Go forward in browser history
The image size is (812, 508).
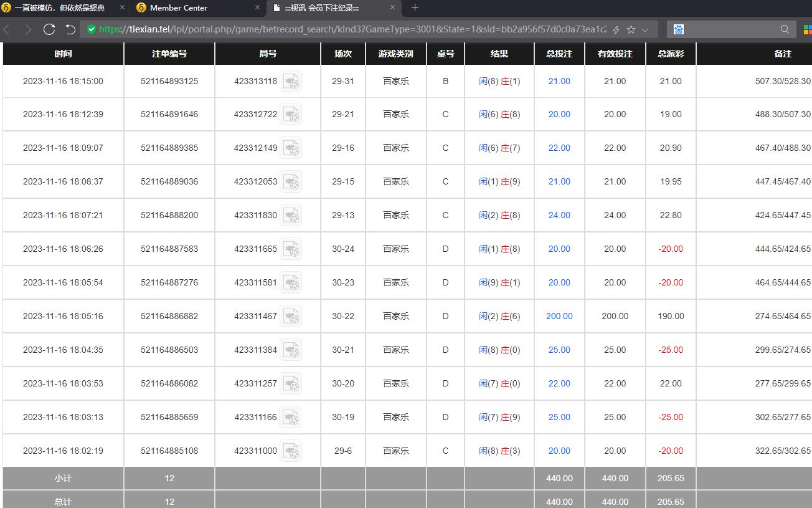coord(28,29)
